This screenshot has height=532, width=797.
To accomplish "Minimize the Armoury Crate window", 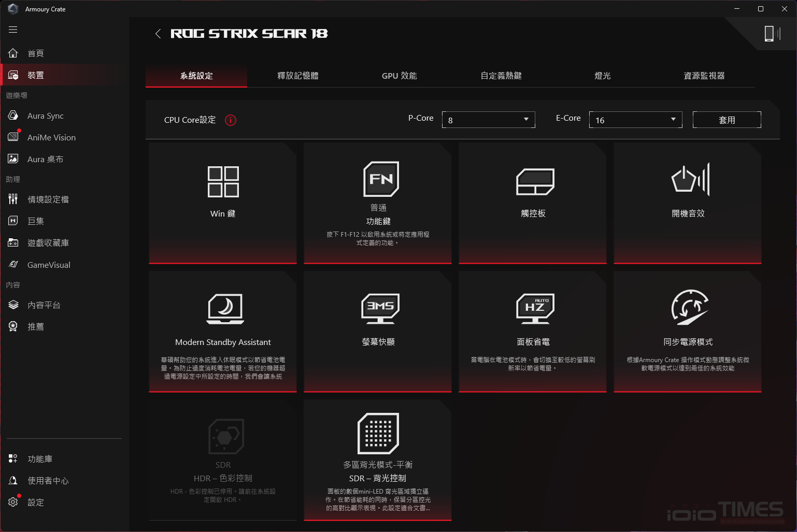I will tap(737, 9).
